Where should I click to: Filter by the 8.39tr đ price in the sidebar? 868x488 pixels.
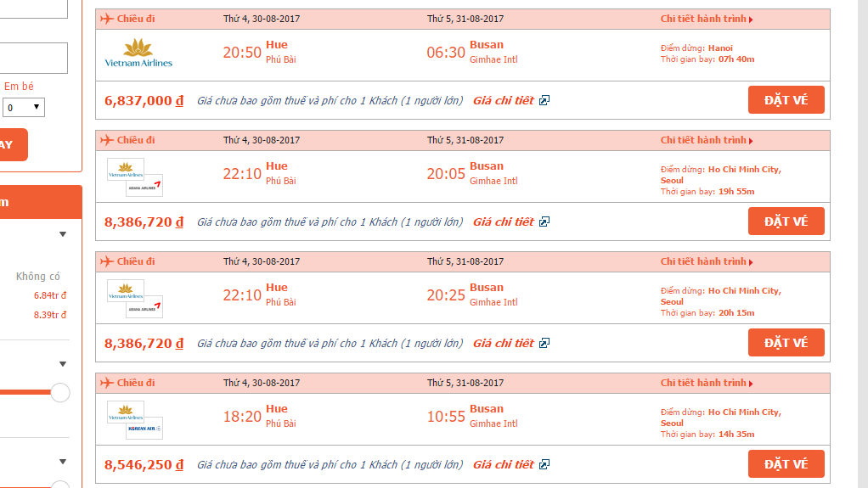(50, 315)
